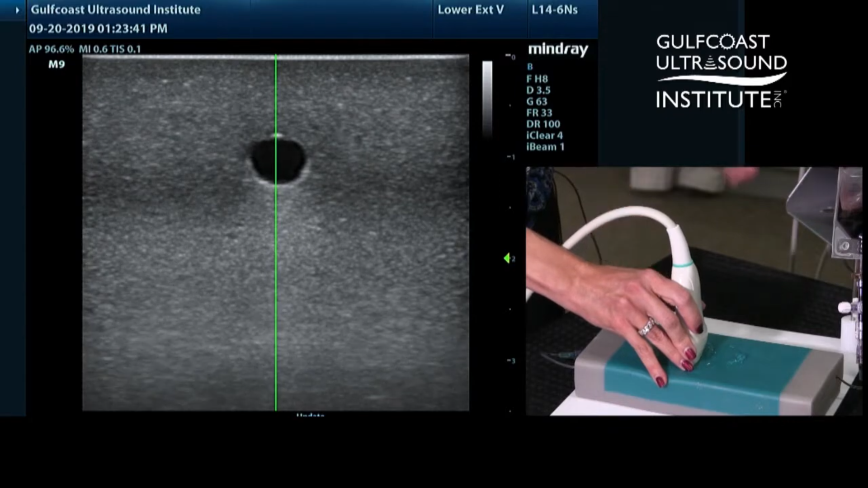Click the B mode indicator
The image size is (868, 488).
point(530,67)
